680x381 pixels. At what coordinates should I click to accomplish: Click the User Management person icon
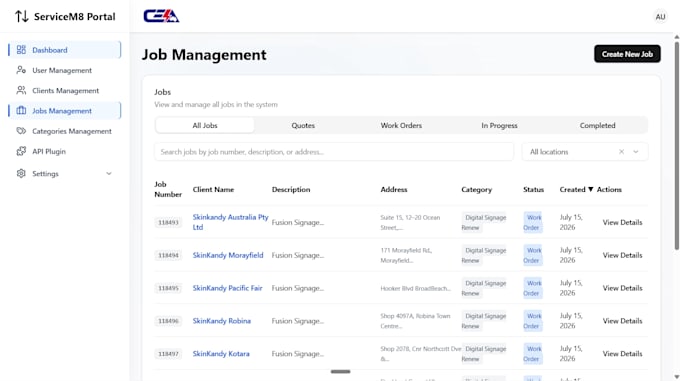coord(21,70)
